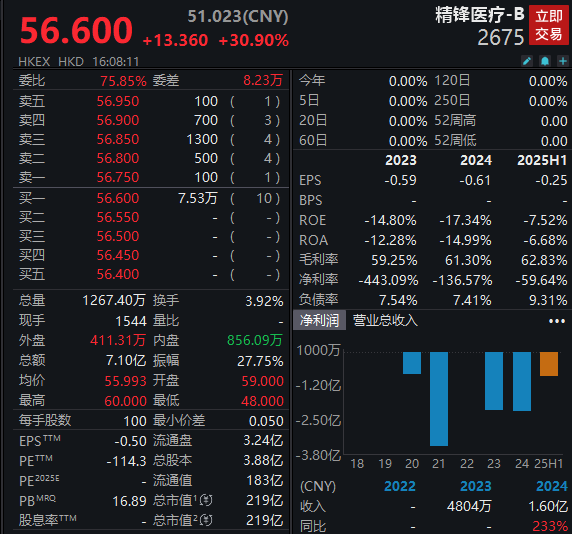Switch to the 营业总收入 tab
Screen dimensions: 572x534
(385, 321)
